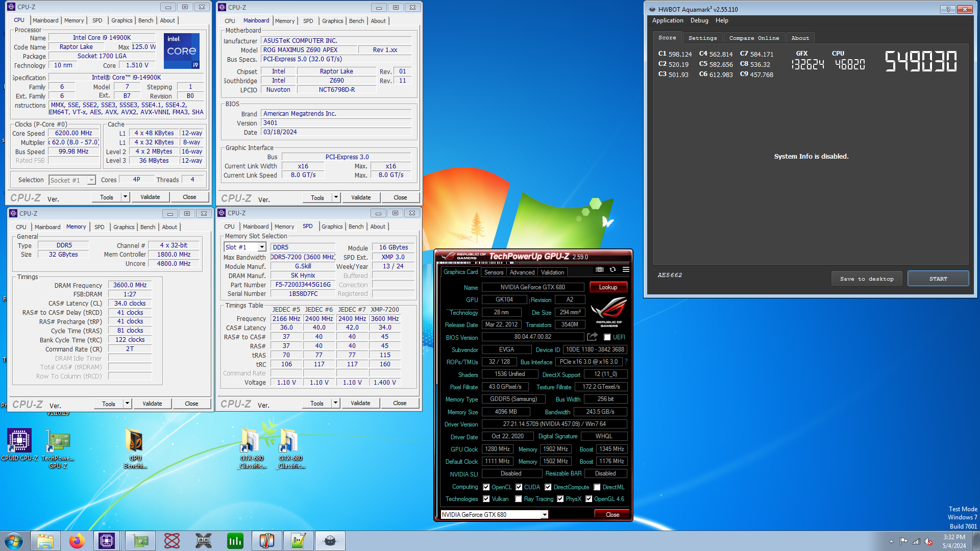The image size is (980, 551).
Task: Click the GPU-Z refresh icon
Action: 612,270
